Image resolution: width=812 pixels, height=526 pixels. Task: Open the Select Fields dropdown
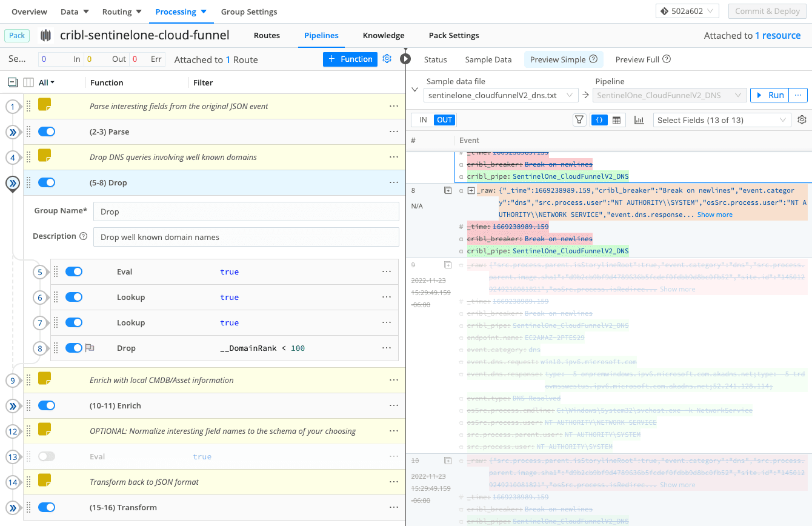(x=722, y=119)
